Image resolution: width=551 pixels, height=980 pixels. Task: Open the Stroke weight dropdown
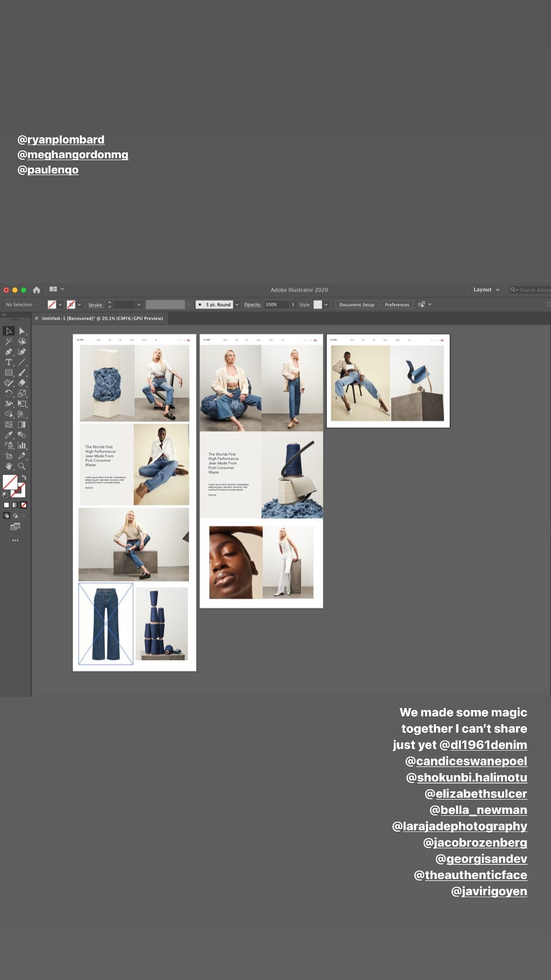[x=139, y=305]
